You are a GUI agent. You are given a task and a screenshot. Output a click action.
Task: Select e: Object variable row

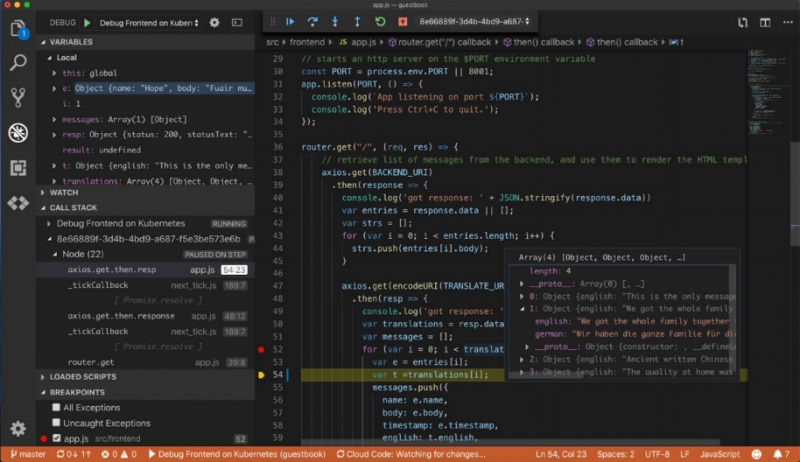pos(145,88)
